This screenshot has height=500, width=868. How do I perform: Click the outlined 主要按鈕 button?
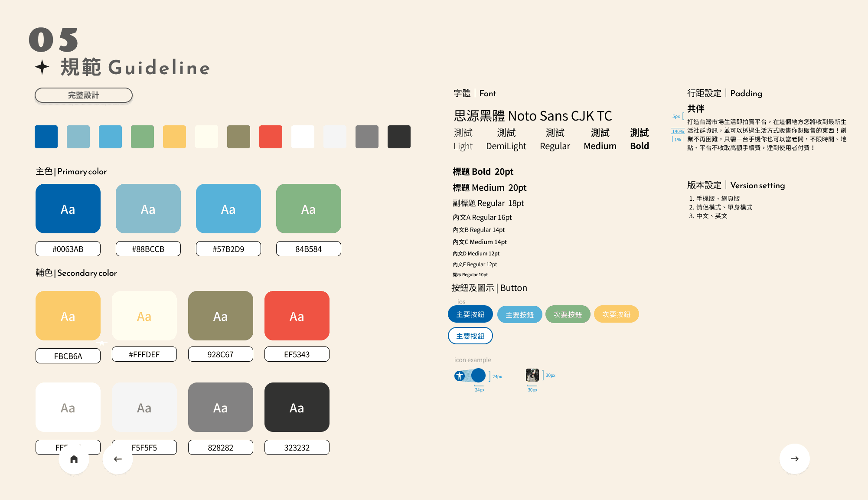(470, 336)
